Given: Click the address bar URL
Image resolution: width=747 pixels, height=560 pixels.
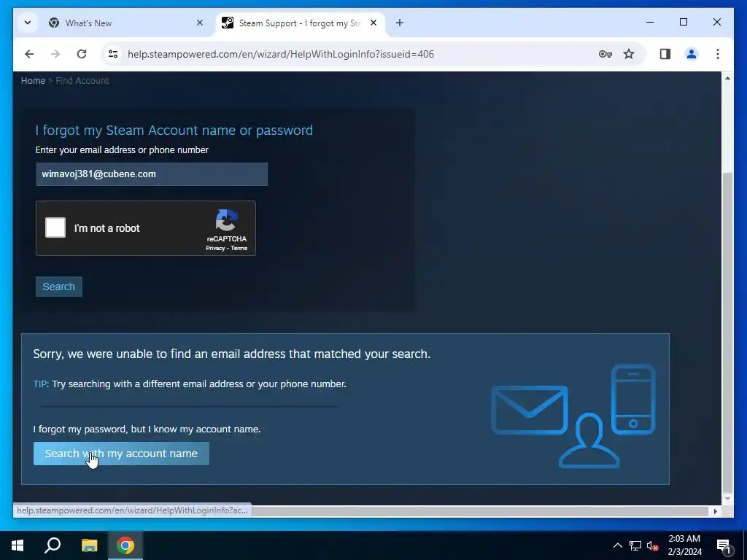Looking at the screenshot, I should tap(281, 54).
